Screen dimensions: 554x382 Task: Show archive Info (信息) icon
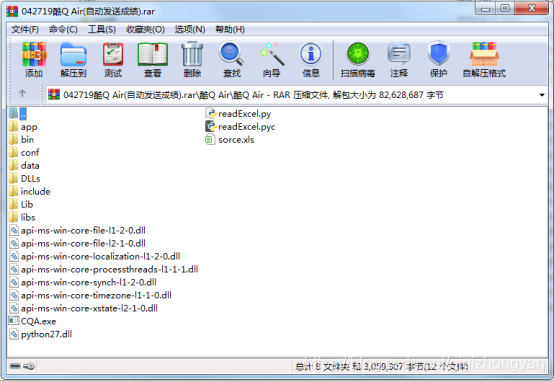tap(311, 54)
